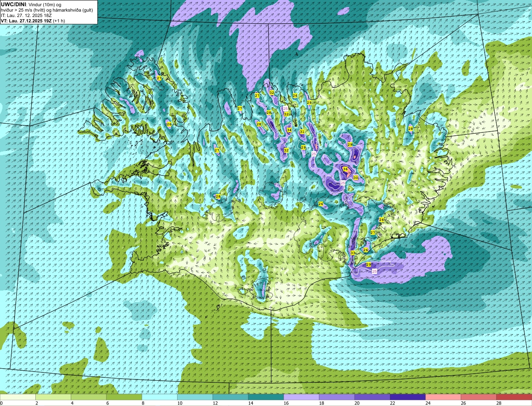Pick the dark indigo 22–24 m/s legend swatch
The image size is (532, 406).
(408, 397)
